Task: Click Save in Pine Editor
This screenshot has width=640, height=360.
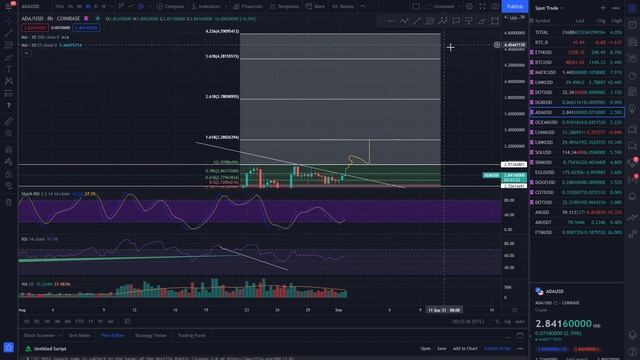Action: click(x=442, y=349)
